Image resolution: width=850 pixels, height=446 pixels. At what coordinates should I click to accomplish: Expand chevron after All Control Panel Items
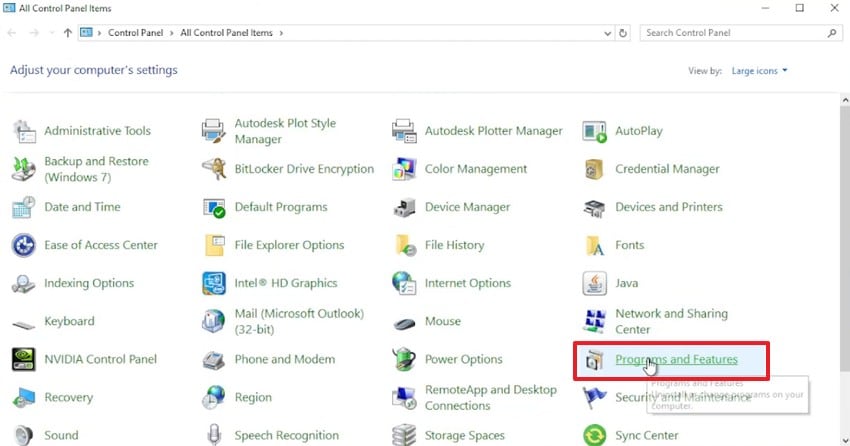(281, 33)
